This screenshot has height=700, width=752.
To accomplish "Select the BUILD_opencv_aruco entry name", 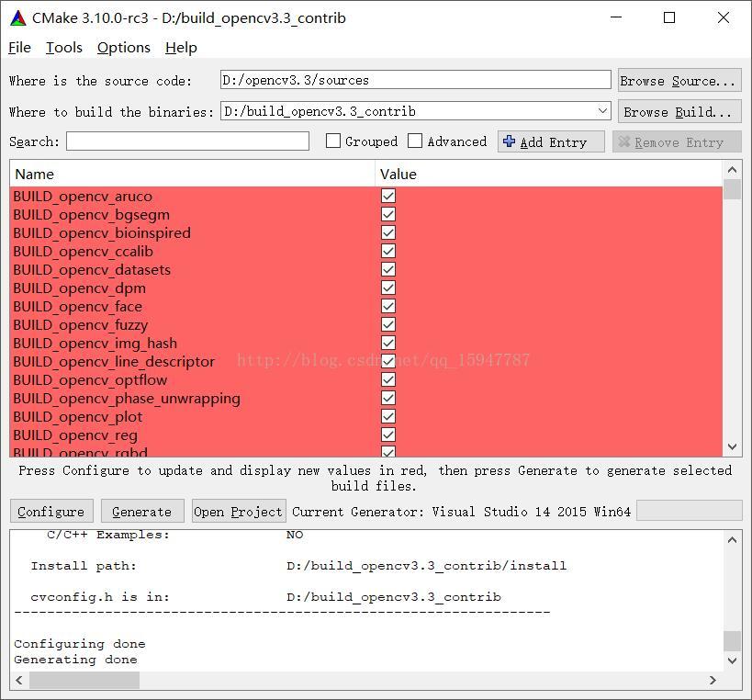I will [x=83, y=197].
